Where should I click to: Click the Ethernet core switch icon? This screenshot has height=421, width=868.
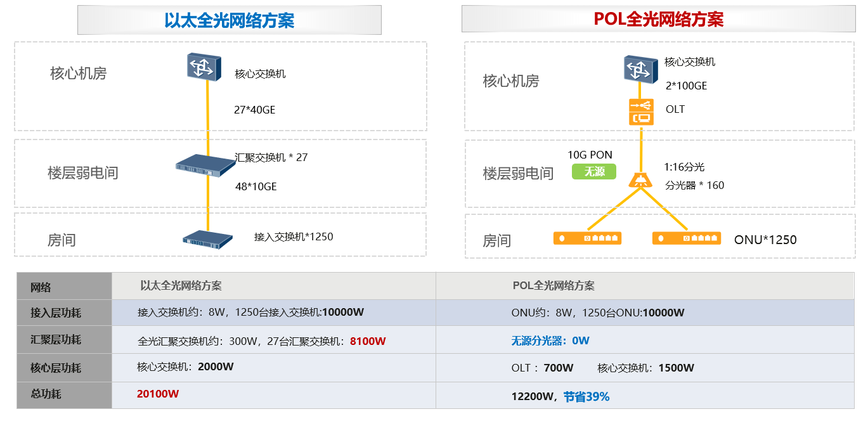[x=204, y=67]
